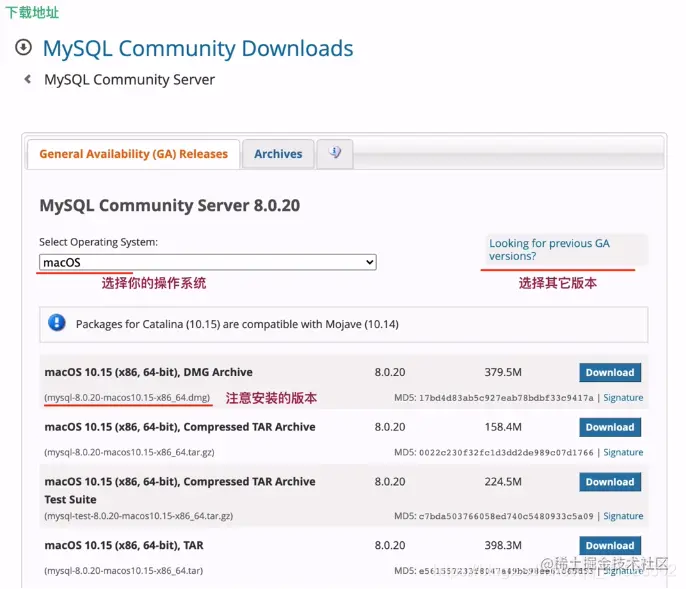Click the 下载地址 heading text

(32, 12)
